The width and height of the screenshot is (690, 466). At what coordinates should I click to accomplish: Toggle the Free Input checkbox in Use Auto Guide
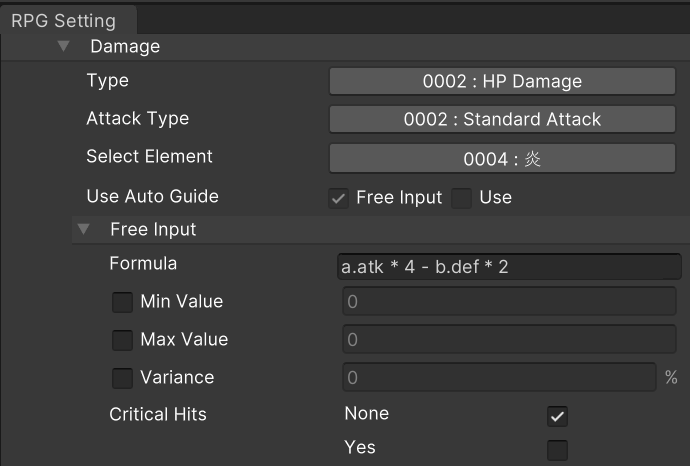point(338,198)
